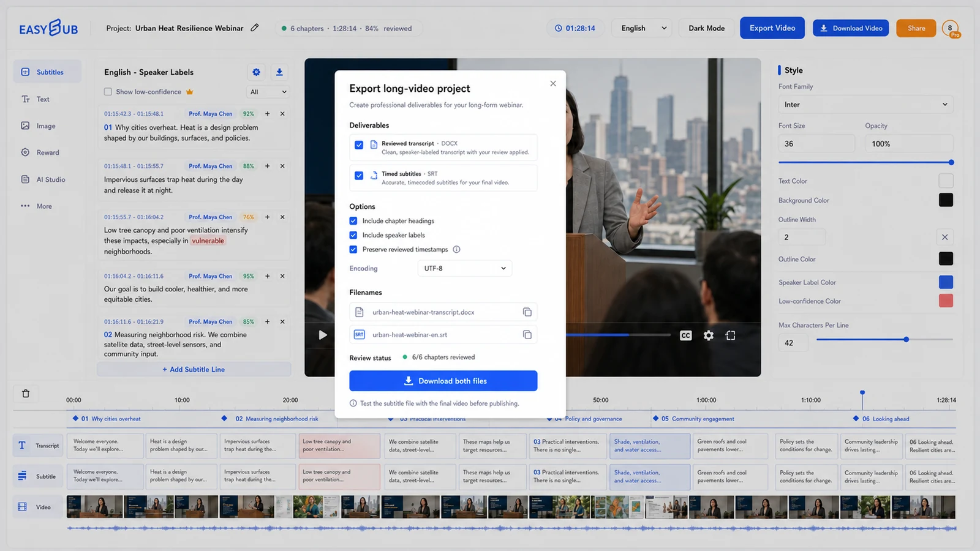Image resolution: width=980 pixels, height=551 pixels.
Task: Toggle closed captions on video player
Action: click(x=685, y=335)
